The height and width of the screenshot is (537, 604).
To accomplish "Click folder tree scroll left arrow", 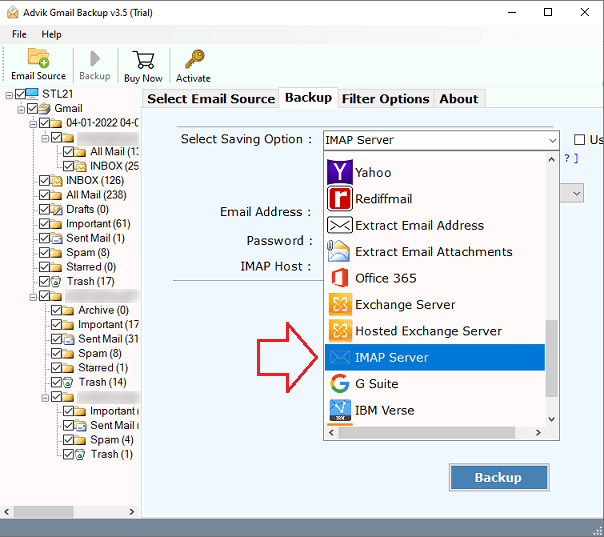I will click(7, 512).
